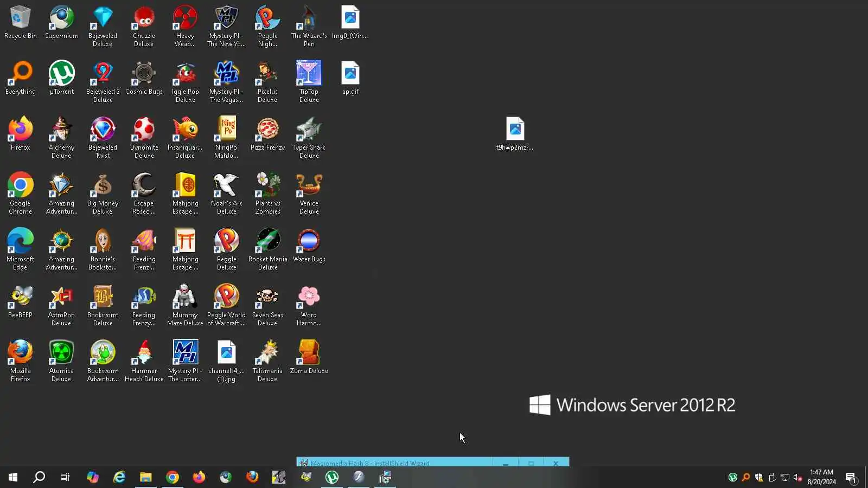This screenshot has width=868, height=488.
Task: Select the channels4_(1).jpg image file
Action: point(226,361)
